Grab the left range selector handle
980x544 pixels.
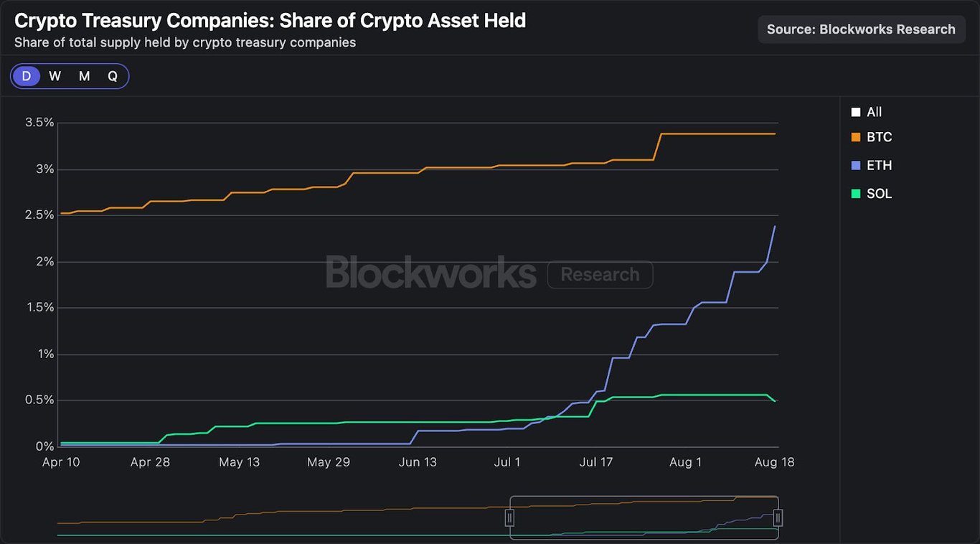(x=509, y=517)
